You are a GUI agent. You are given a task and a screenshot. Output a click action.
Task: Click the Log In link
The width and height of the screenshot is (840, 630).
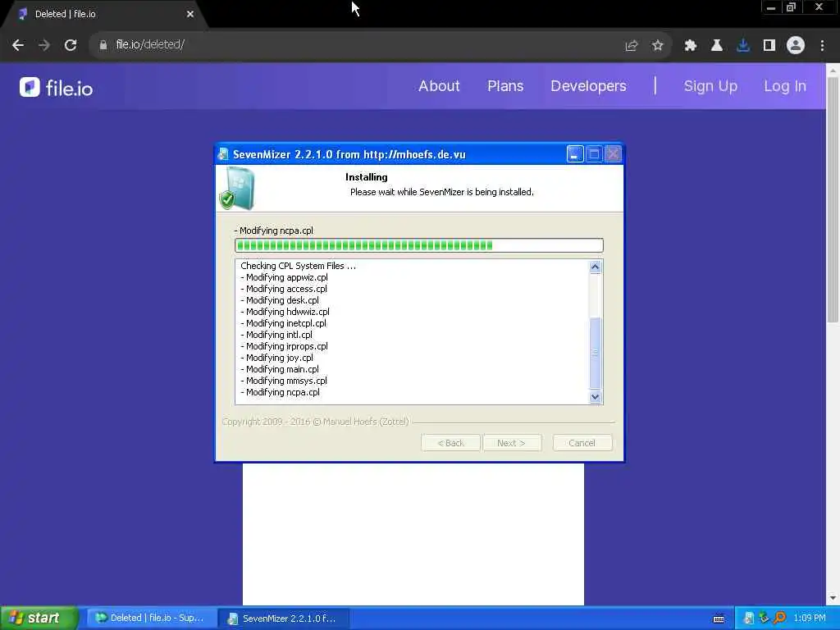pos(785,86)
